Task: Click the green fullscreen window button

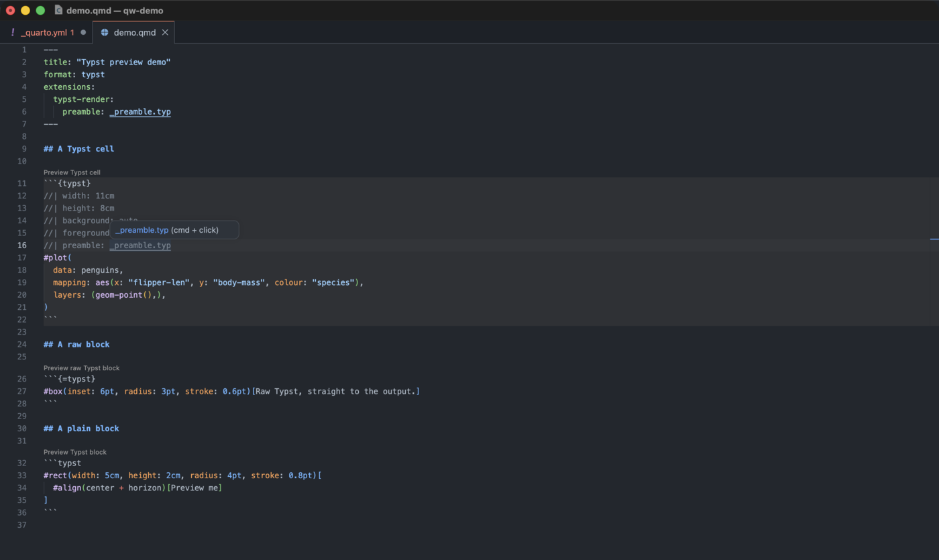Action: point(40,10)
